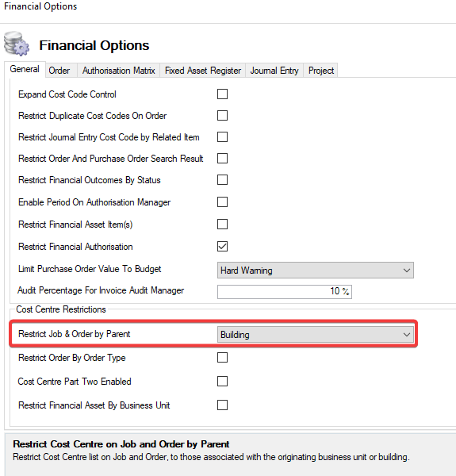Check Enable Period On Authorisation Manager
The height and width of the screenshot is (476, 456).
222,202
